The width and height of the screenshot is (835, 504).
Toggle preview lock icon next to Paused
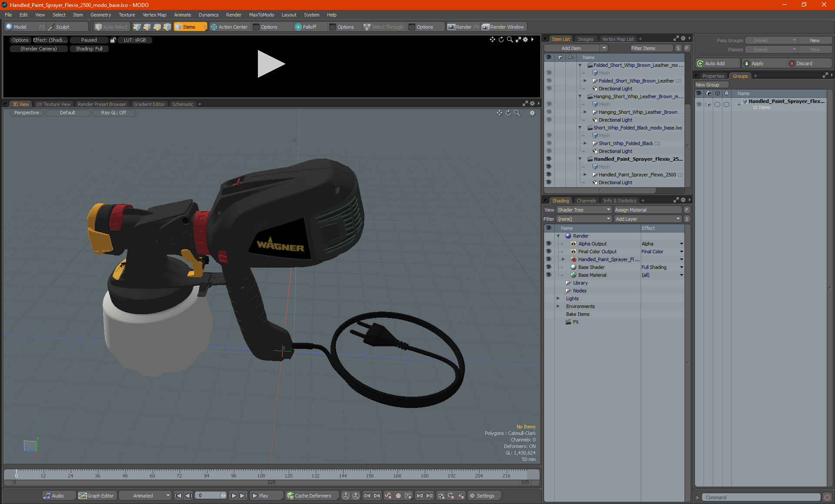[x=113, y=40]
